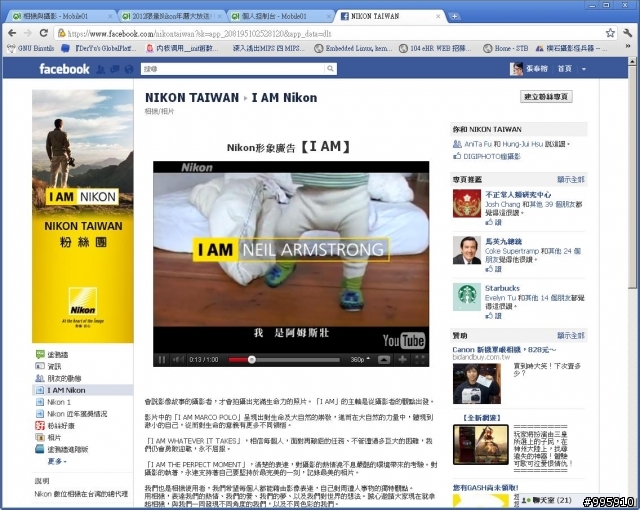Open the GASH sponsored ad link

(x=485, y=488)
